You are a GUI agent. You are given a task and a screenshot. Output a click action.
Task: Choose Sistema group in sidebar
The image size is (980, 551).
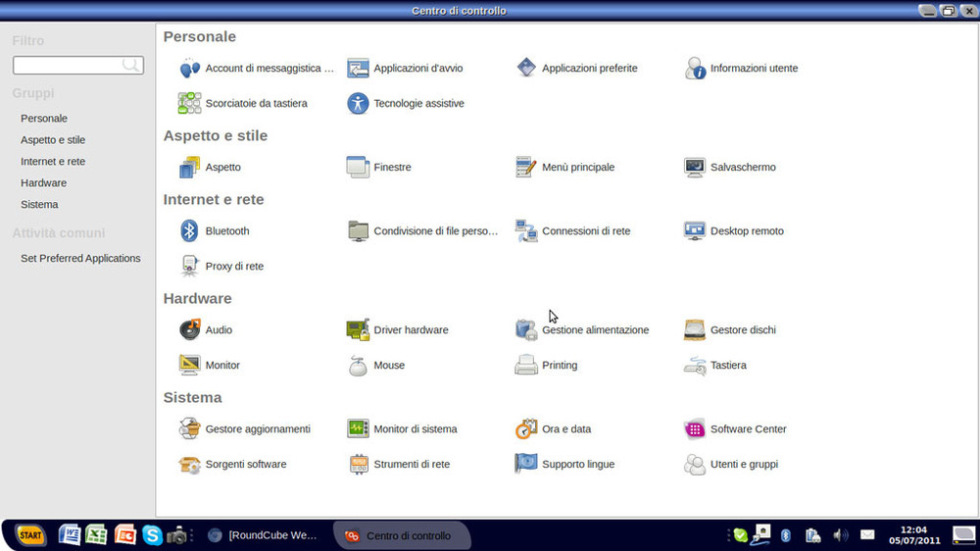point(39,205)
